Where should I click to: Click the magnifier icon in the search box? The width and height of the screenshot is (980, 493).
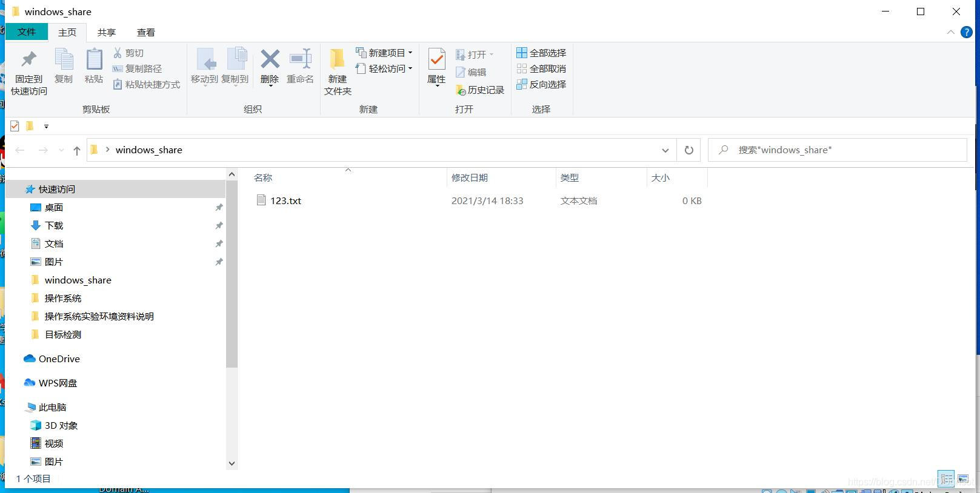click(723, 150)
